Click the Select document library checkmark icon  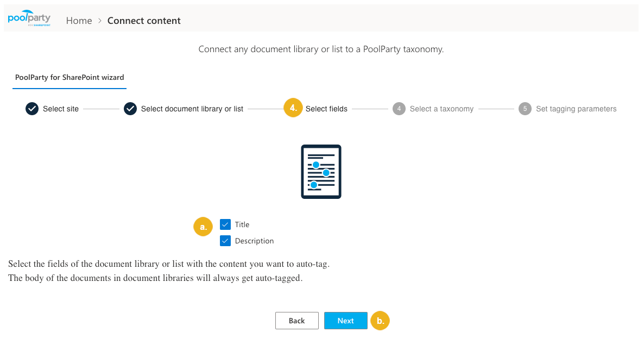(x=130, y=109)
